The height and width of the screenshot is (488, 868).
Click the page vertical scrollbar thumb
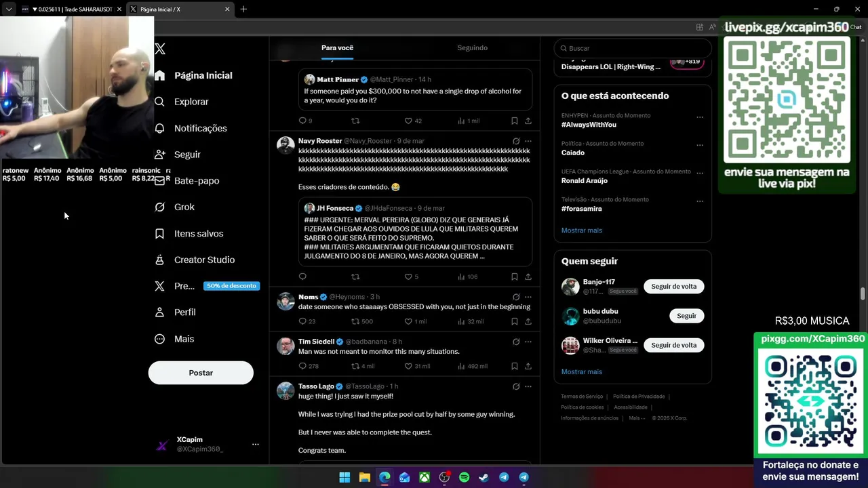(863, 293)
